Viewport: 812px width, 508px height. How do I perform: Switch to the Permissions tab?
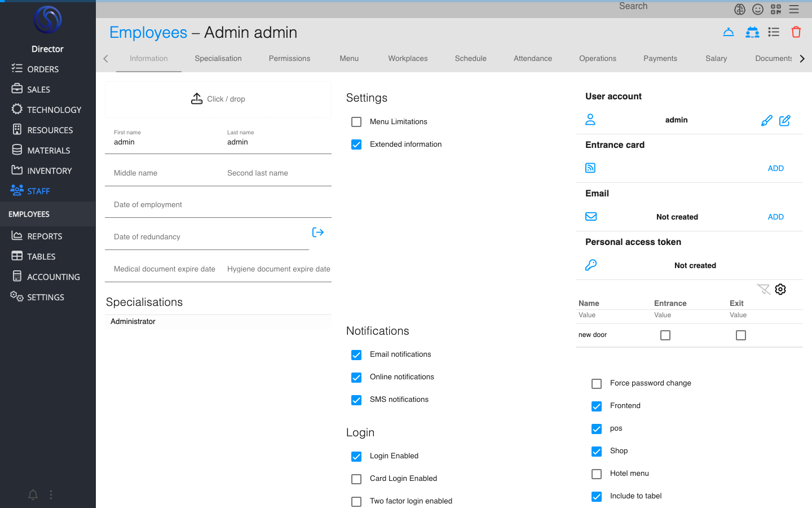(x=289, y=59)
